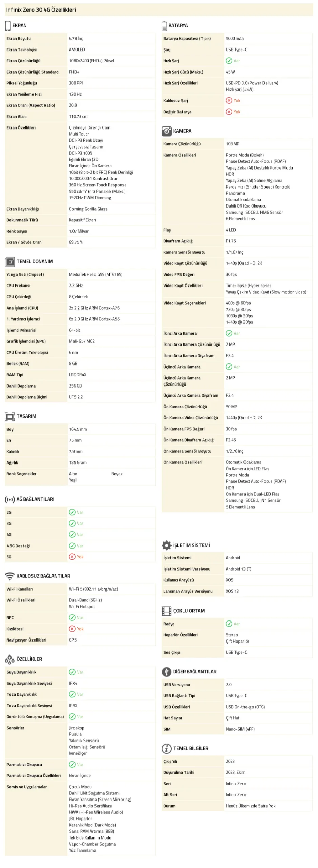Click the Android 13 (T) version value
318x868 pixels.
point(238,569)
